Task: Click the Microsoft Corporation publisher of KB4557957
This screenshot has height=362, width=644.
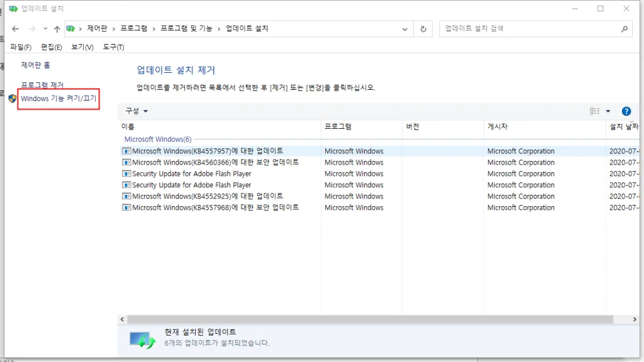Action: coord(521,151)
